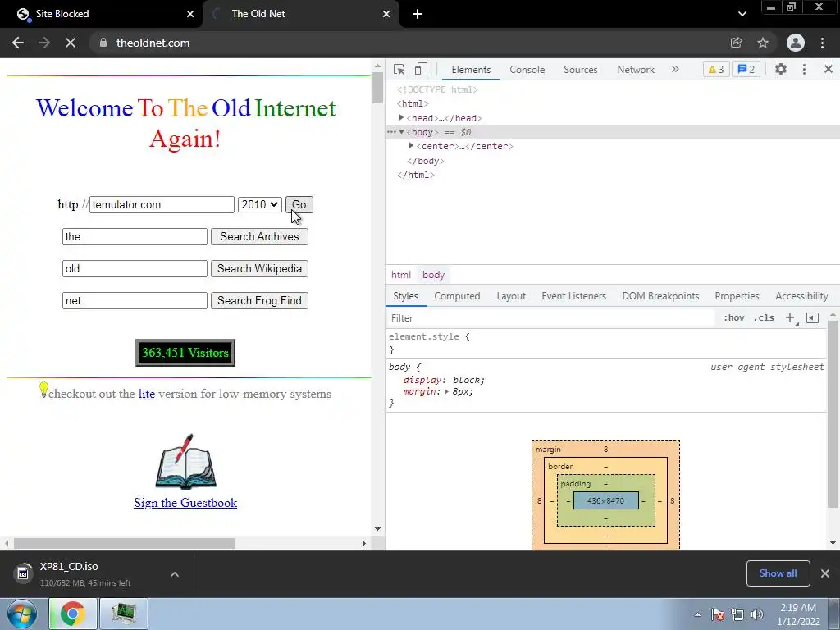Click the volume speaker tray icon
Viewport: 840px width, 630px height.
[x=757, y=614]
